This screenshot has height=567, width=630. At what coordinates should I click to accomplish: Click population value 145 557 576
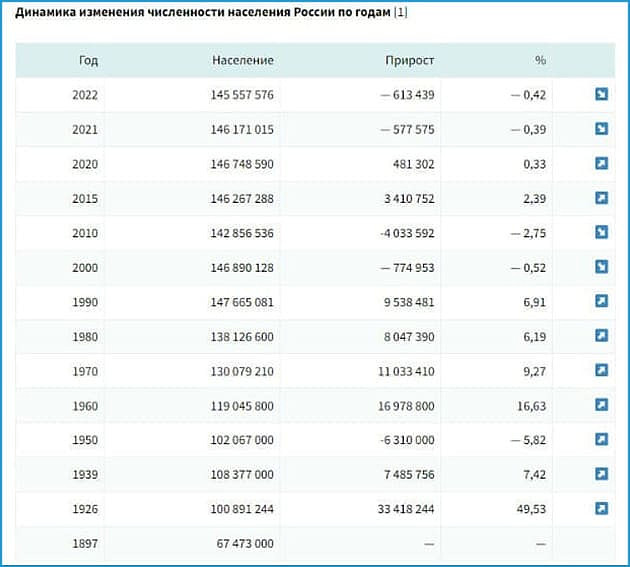point(242,95)
